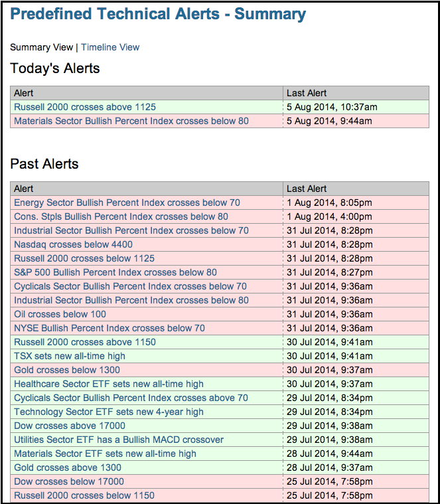Image resolution: width=440 pixels, height=504 pixels.
Task: Open Dow crosses below 17000 alert
Action: pos(69,481)
